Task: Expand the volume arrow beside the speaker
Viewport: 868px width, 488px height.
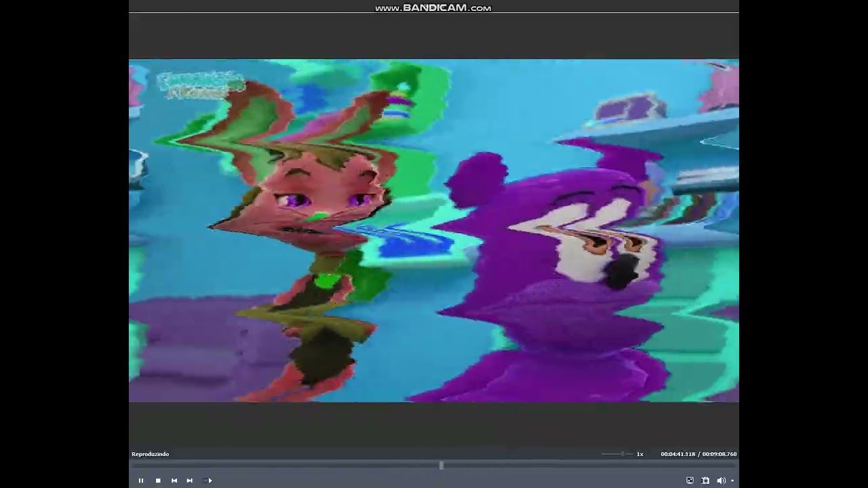Action: tap(732, 481)
